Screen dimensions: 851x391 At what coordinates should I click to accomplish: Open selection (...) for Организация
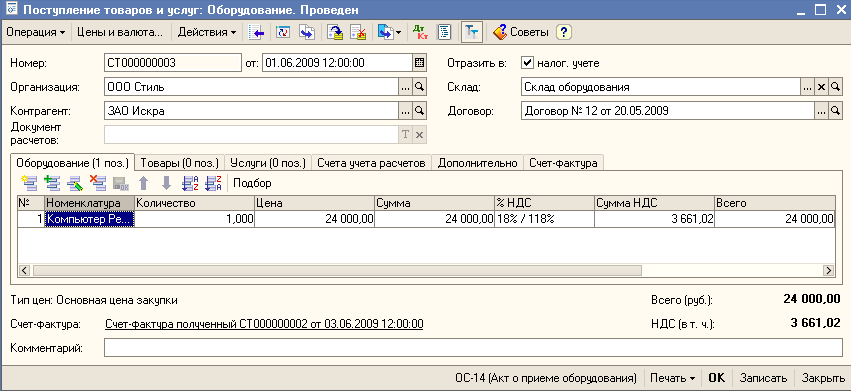pos(405,87)
